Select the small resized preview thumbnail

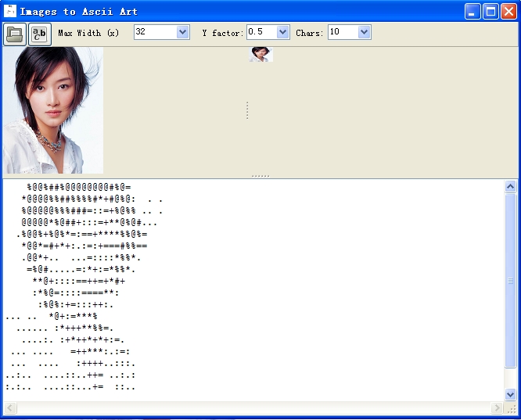tap(260, 55)
